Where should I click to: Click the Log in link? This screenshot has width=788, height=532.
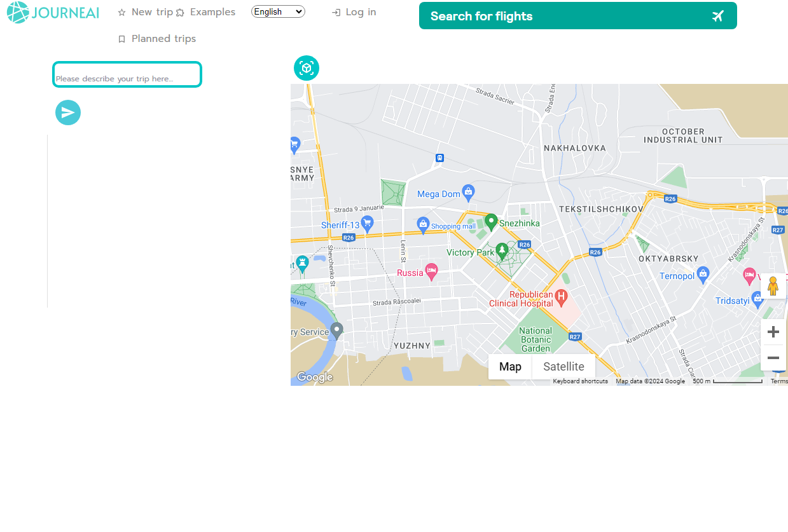click(x=354, y=12)
